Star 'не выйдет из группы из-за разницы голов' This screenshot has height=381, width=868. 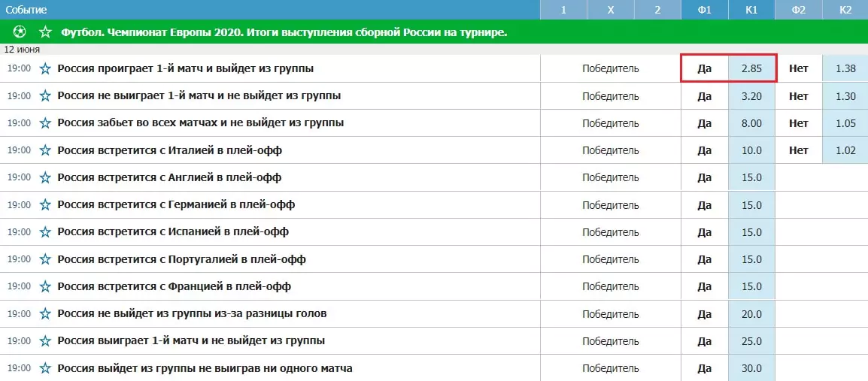(45, 313)
